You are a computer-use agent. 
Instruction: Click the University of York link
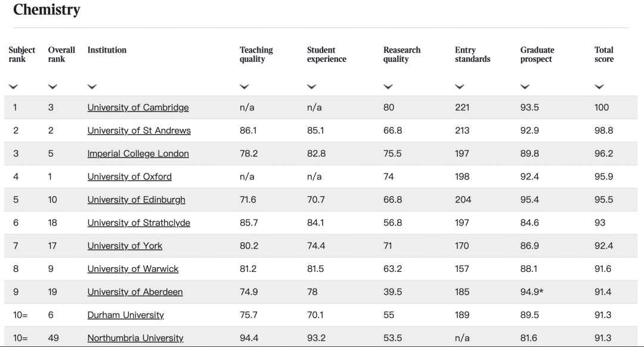click(x=125, y=246)
